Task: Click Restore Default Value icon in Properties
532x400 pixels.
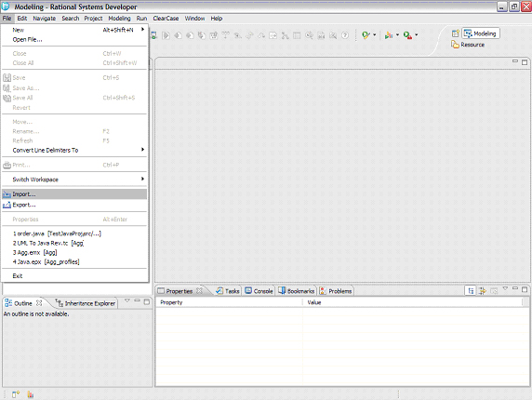Action: click(x=494, y=291)
